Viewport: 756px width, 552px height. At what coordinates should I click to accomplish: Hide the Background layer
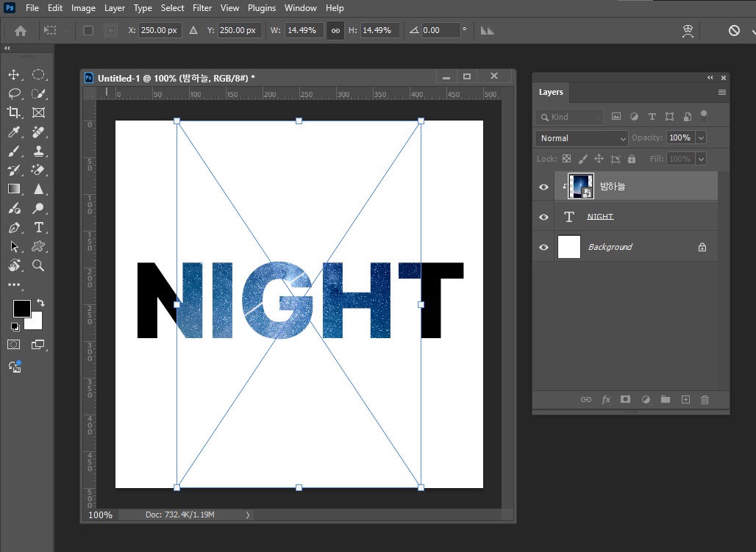point(543,247)
